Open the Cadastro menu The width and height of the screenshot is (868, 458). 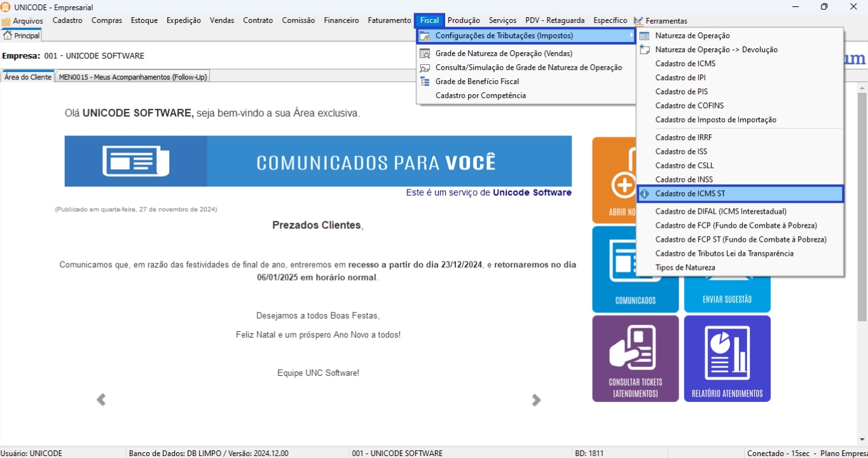(67, 20)
